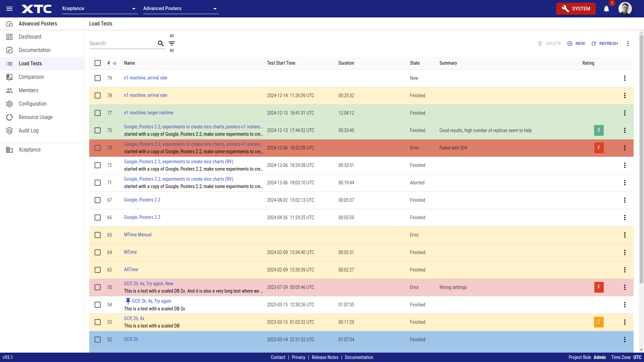644x362 pixels.
Task: Click the SYSTEM button
Action: (576, 9)
